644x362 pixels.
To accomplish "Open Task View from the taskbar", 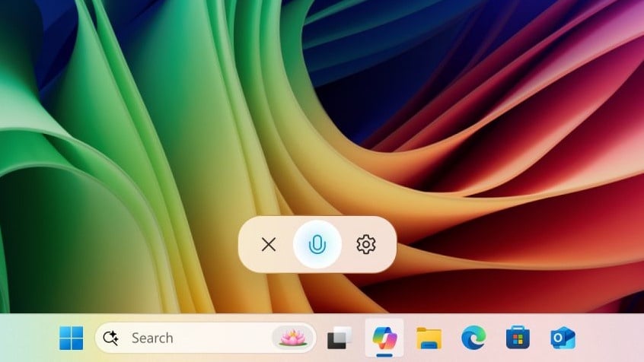I will [x=340, y=338].
